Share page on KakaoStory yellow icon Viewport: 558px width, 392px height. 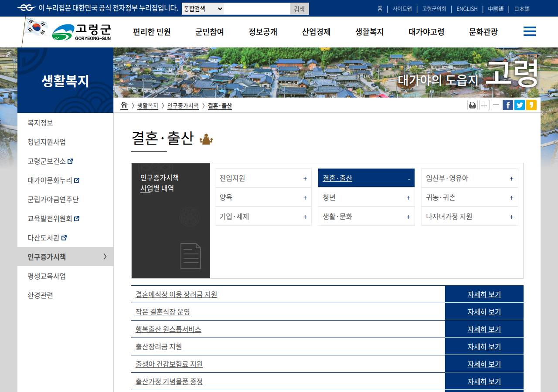point(531,105)
